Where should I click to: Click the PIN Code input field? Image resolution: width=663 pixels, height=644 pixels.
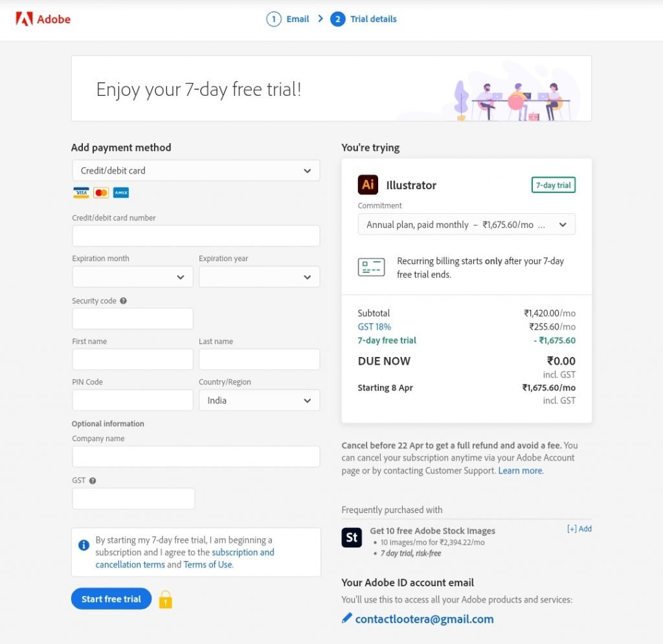[132, 400]
